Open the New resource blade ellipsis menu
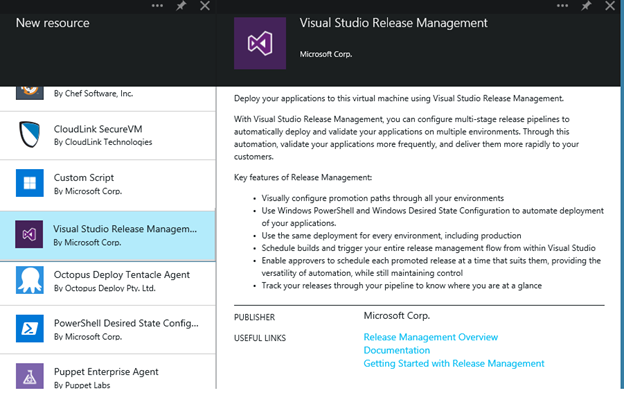Image resolution: width=624 pixels, height=393 pixels. [x=157, y=6]
